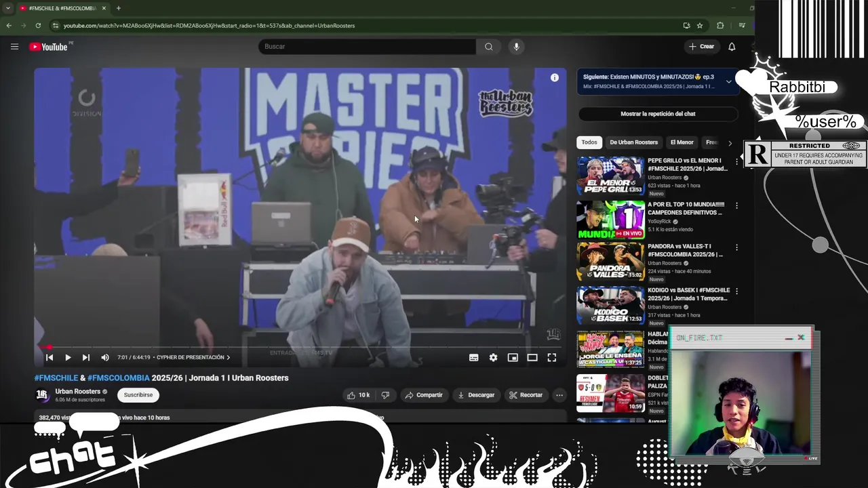Screen dimensions: 868x488
Task: Show video info card icon
Action: [555, 78]
